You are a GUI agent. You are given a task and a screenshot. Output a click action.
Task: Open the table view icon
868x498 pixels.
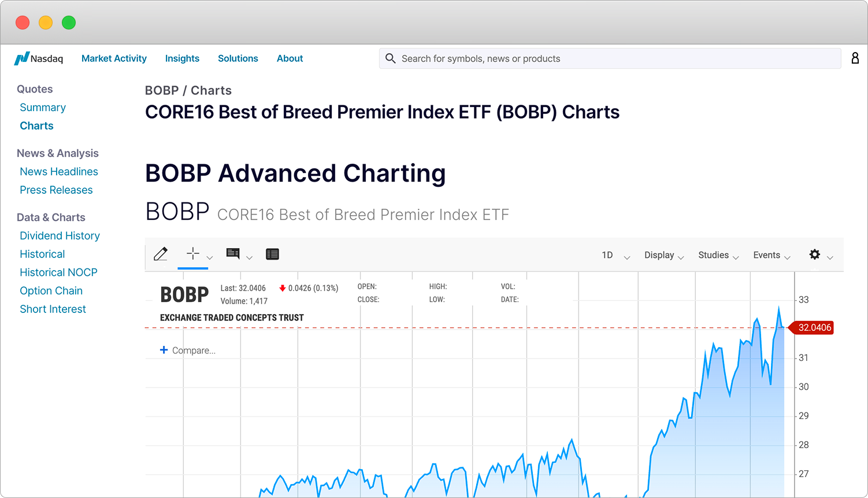click(273, 254)
